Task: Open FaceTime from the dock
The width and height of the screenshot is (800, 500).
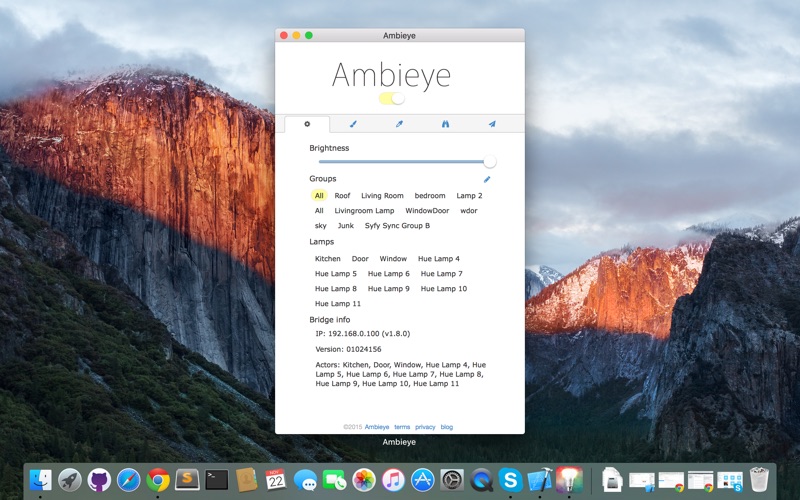Action: tap(335, 480)
